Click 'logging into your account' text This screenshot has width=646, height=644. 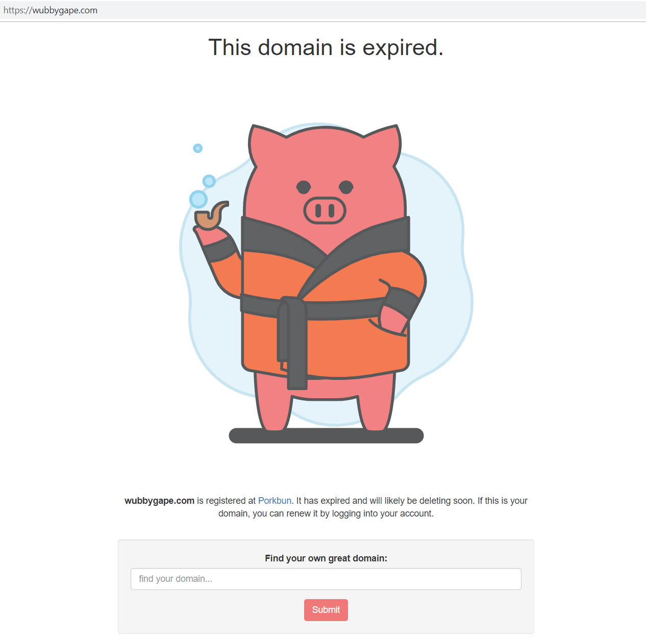pyautogui.click(x=382, y=513)
